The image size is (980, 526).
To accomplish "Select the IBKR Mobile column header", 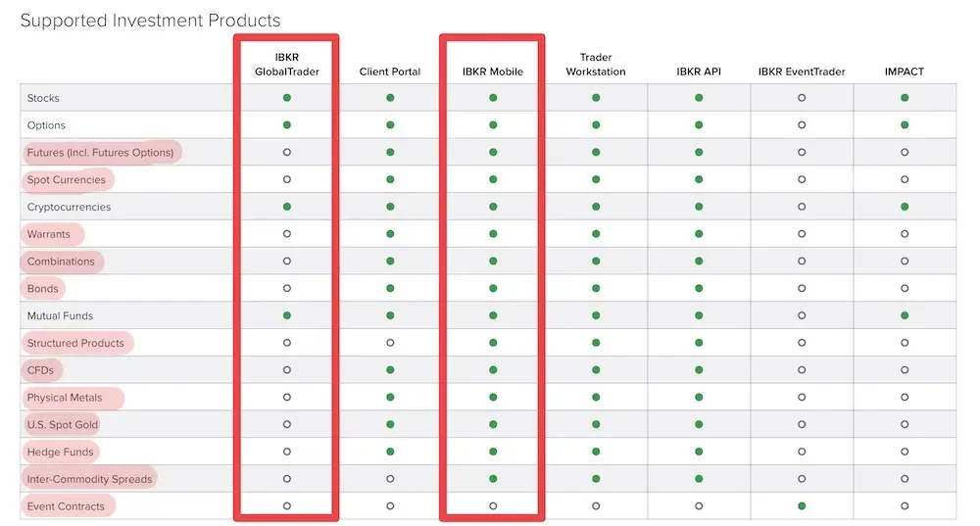I will pyautogui.click(x=493, y=72).
